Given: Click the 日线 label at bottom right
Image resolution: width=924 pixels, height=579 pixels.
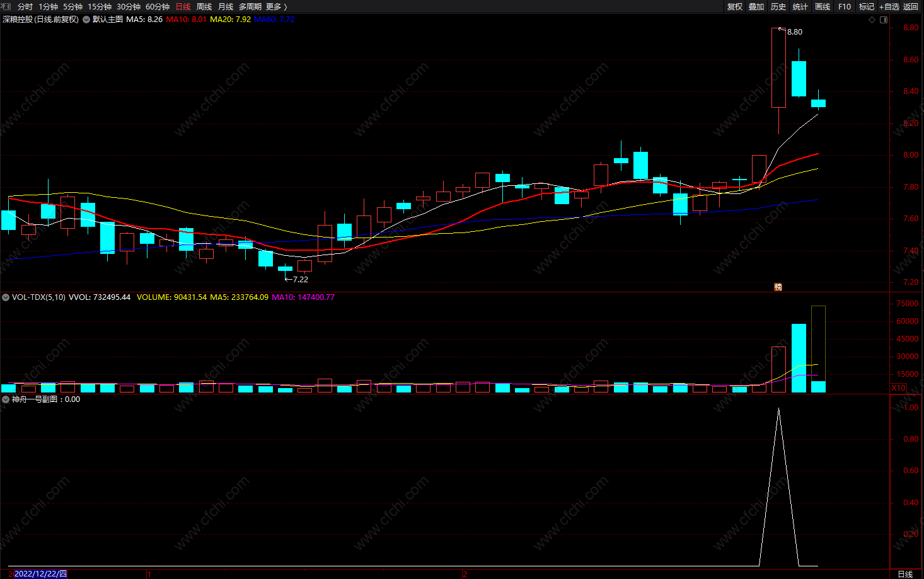Looking at the screenshot, I should point(905,574).
